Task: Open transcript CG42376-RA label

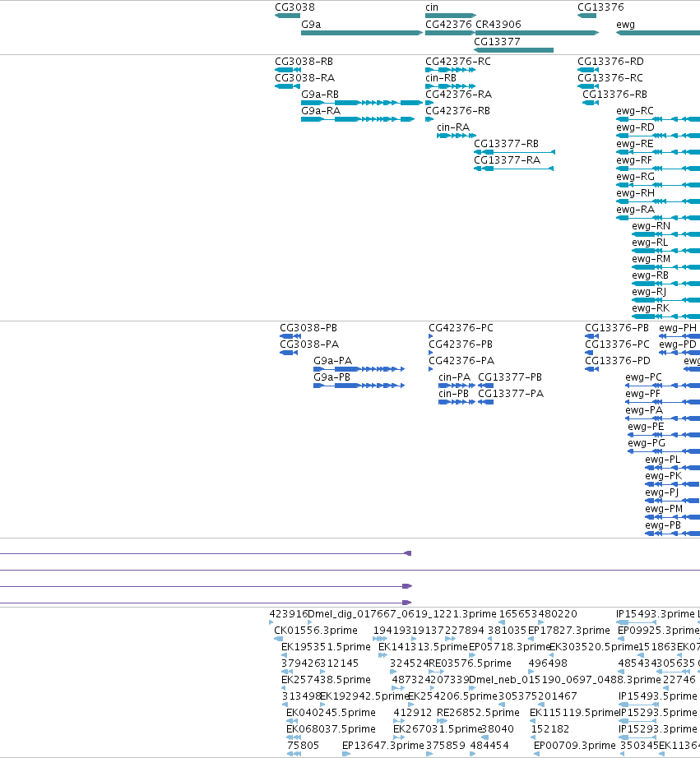Action: [459, 95]
